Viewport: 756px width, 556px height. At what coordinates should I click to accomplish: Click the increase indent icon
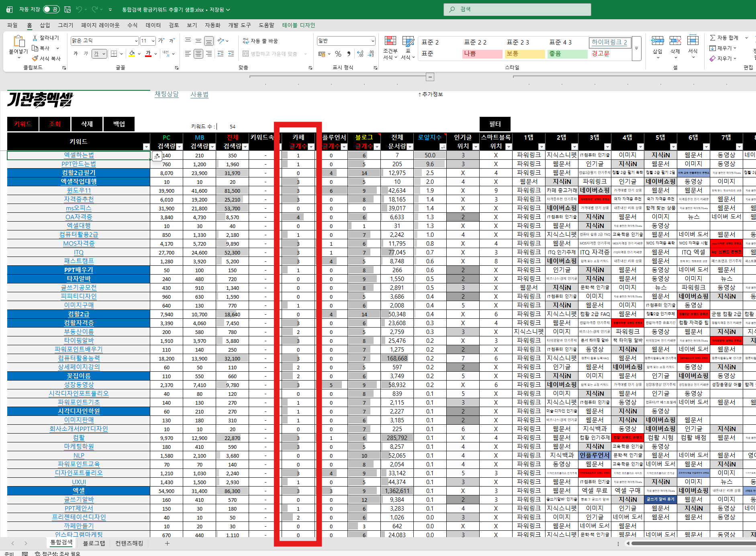pos(231,54)
